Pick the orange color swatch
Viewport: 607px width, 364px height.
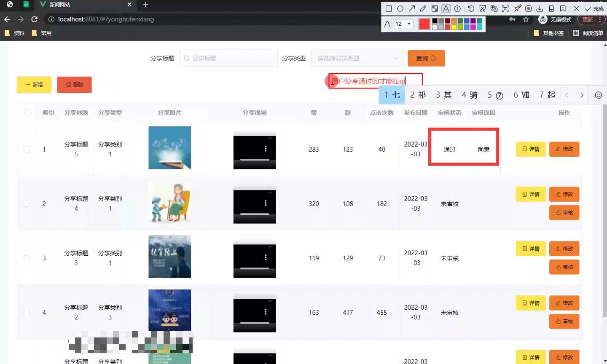(x=454, y=21)
